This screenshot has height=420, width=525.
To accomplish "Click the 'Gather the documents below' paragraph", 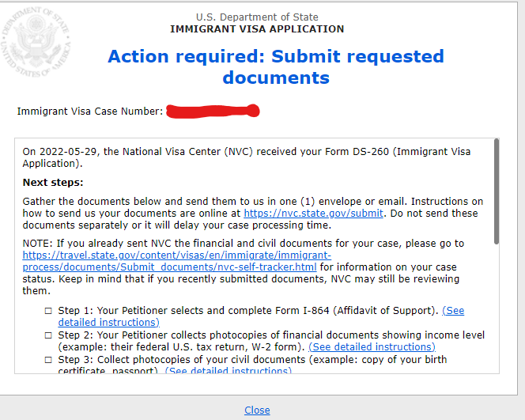I will point(253,213).
